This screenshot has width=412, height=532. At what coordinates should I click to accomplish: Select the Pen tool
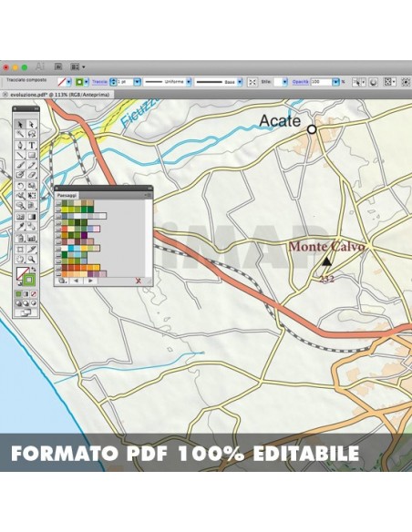pos(20,145)
